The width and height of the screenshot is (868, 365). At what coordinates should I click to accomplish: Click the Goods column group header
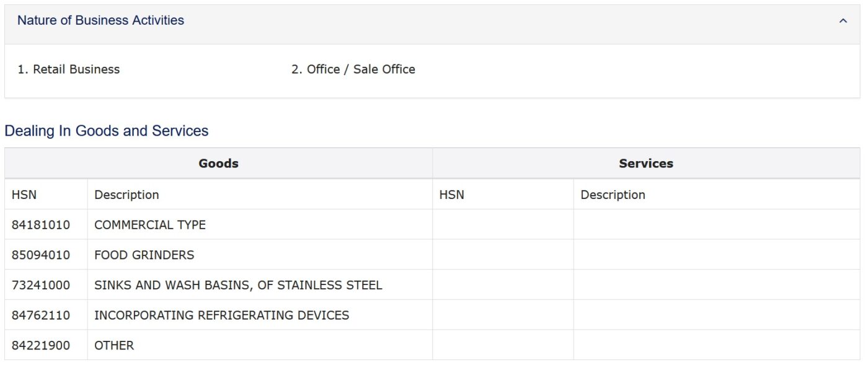218,164
